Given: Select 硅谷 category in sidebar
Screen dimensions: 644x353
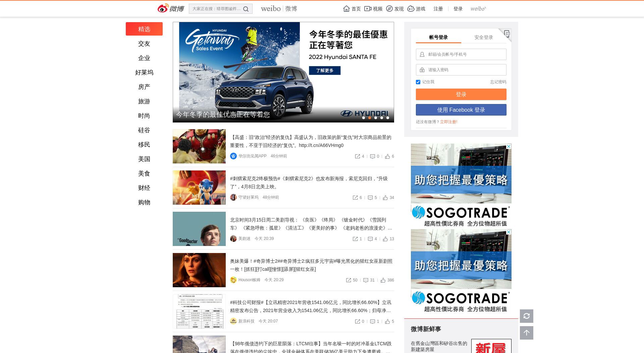Looking at the screenshot, I should 144,130.
